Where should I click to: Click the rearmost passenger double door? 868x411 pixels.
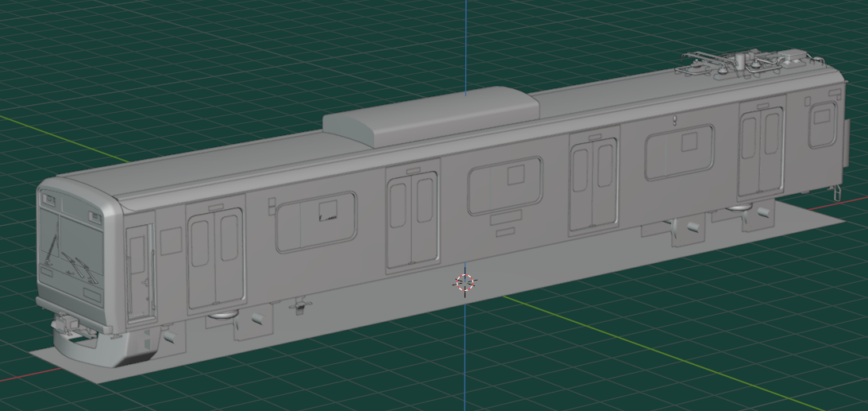click(x=761, y=150)
